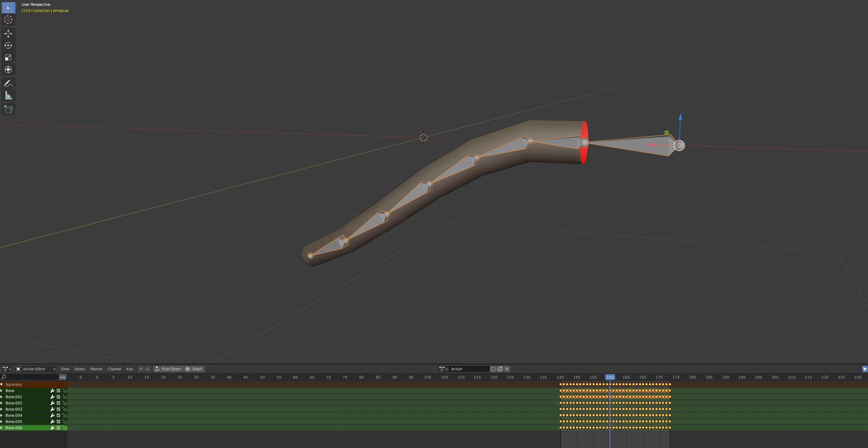868x448 pixels.
Task: Click the 3D cursor in the viewport
Action: tap(423, 137)
